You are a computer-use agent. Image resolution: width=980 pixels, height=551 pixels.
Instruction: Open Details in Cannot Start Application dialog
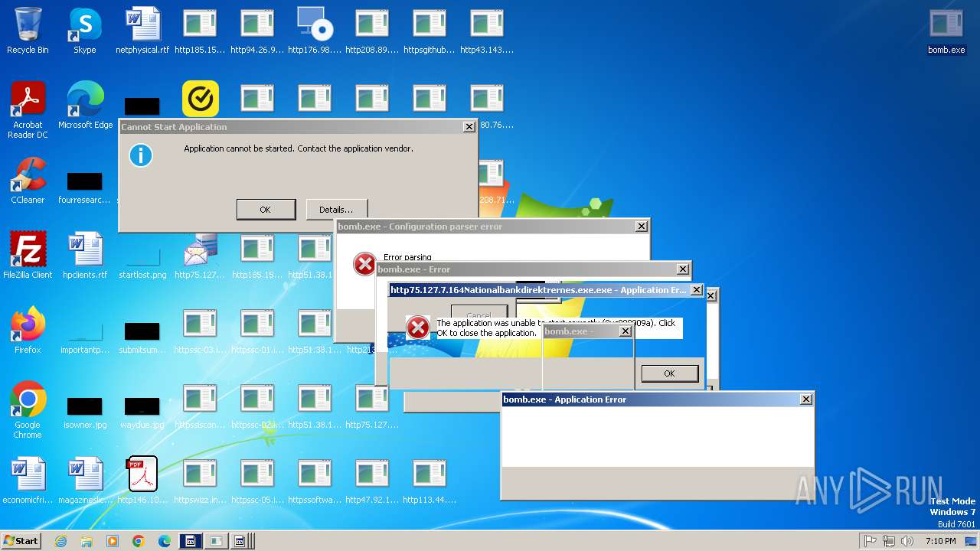coord(336,209)
